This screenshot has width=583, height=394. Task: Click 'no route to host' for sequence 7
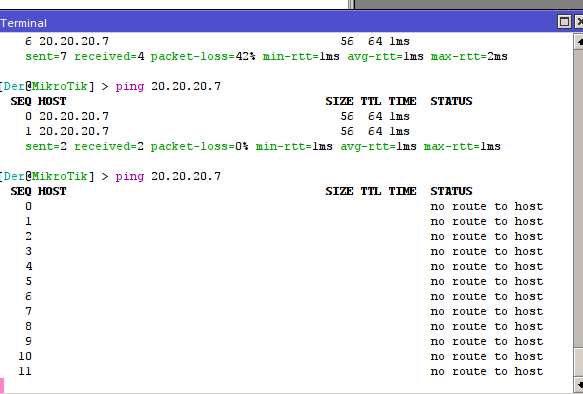(x=487, y=311)
